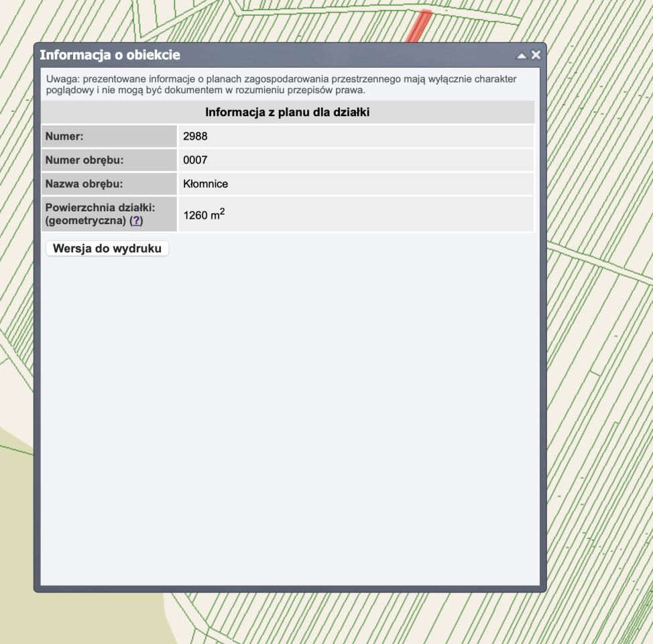
Task: Click the Nazwa obrębu: row label
Action: [x=84, y=184]
